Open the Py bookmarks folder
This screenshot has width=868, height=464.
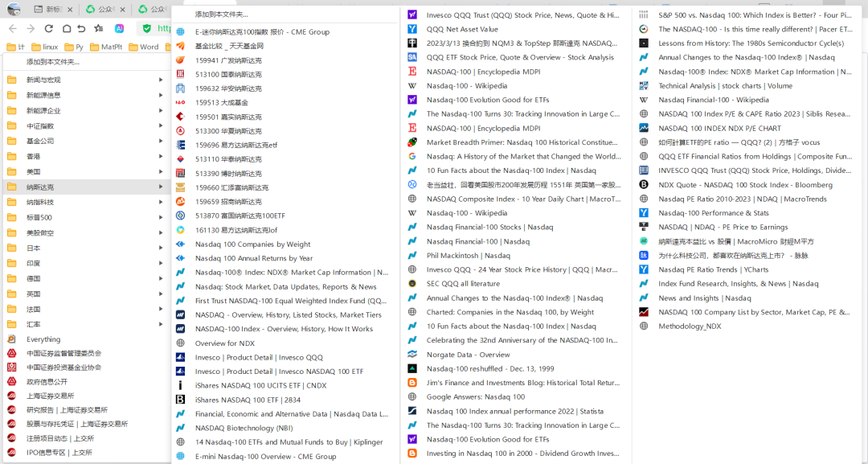74,47
